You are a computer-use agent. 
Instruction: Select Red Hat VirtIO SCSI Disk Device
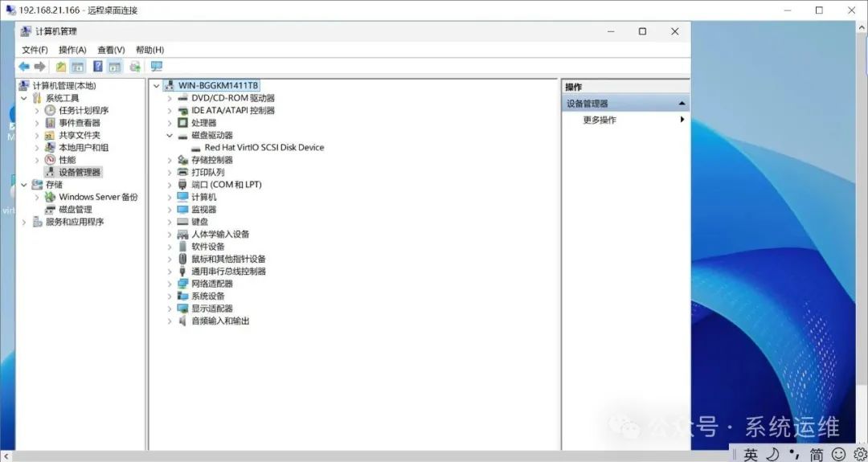coord(264,148)
